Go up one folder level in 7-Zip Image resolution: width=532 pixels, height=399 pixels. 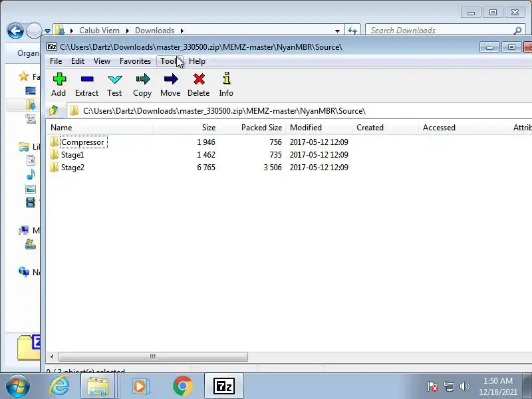point(54,110)
